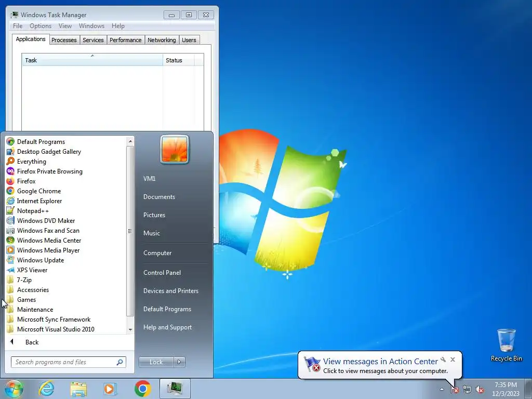
Task: Open VM1 user folder link
Action: (149, 179)
